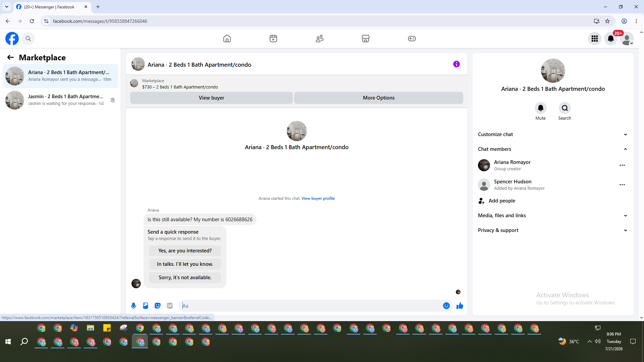The height and width of the screenshot is (362, 644).
Task: Open the Marketplace storefront icon
Action: (366, 39)
